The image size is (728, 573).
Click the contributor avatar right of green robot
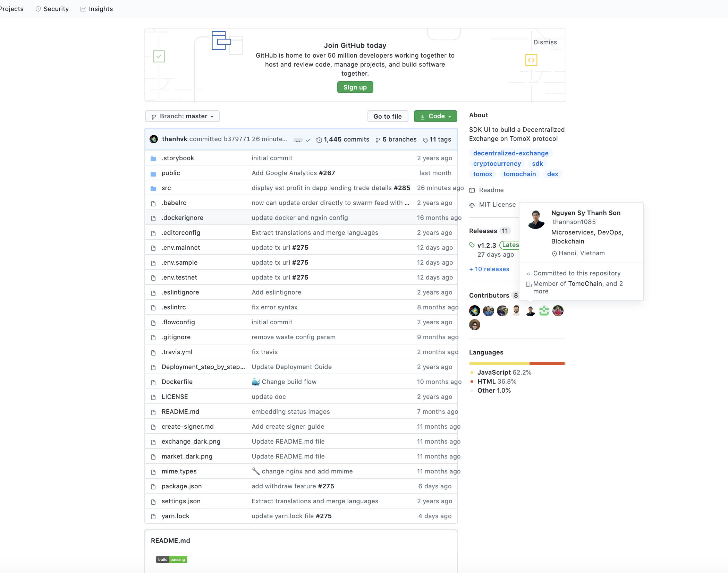tap(558, 311)
